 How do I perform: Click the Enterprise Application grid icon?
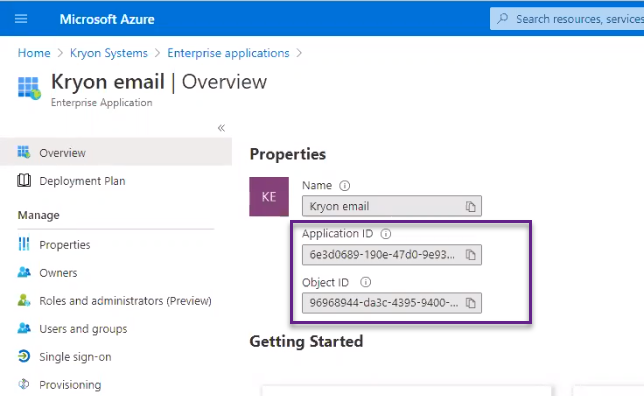point(29,88)
